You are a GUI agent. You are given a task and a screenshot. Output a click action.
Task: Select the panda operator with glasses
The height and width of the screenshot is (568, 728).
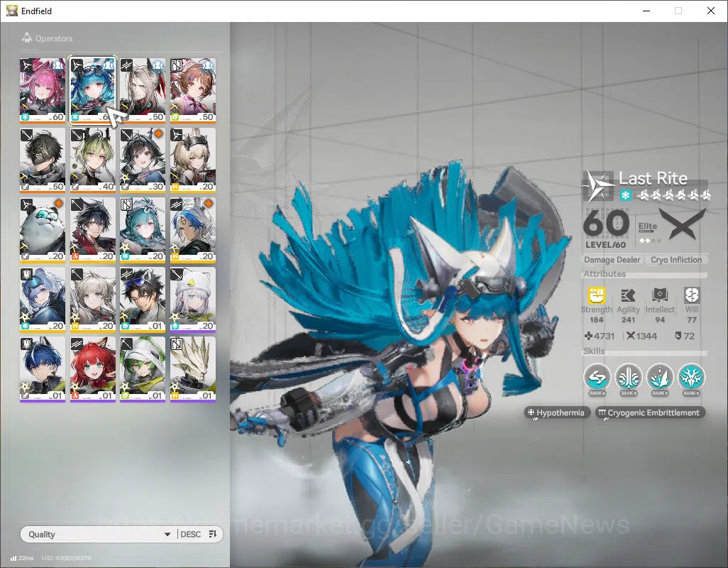point(43,229)
